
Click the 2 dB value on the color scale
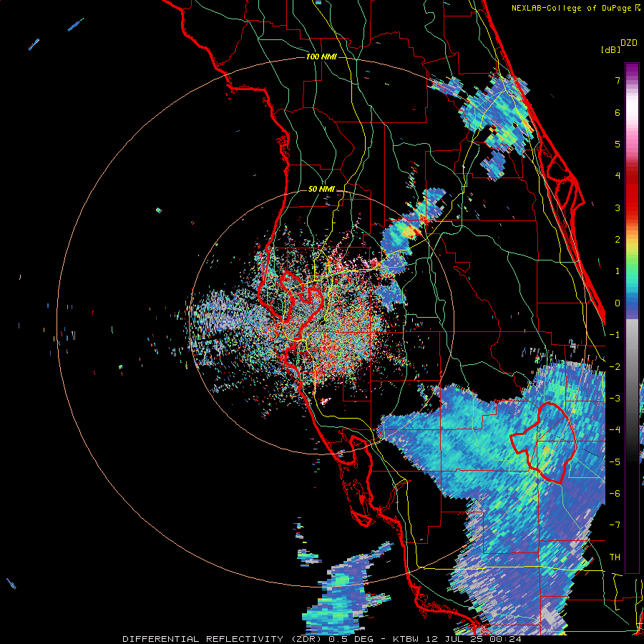pos(618,240)
